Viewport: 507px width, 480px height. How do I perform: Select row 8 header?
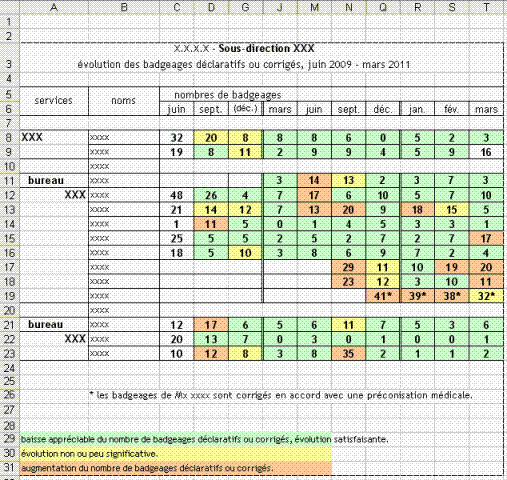point(10,137)
